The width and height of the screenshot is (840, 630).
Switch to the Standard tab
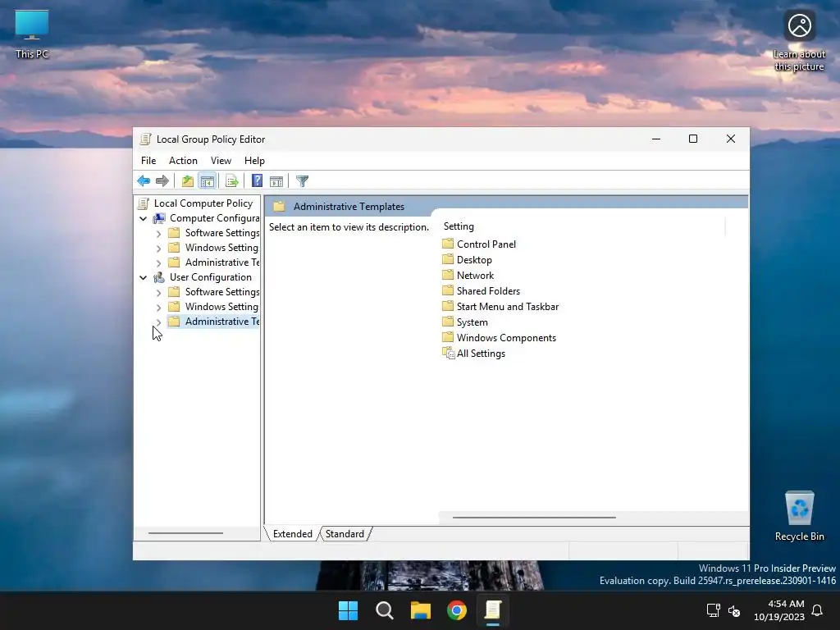tap(345, 533)
